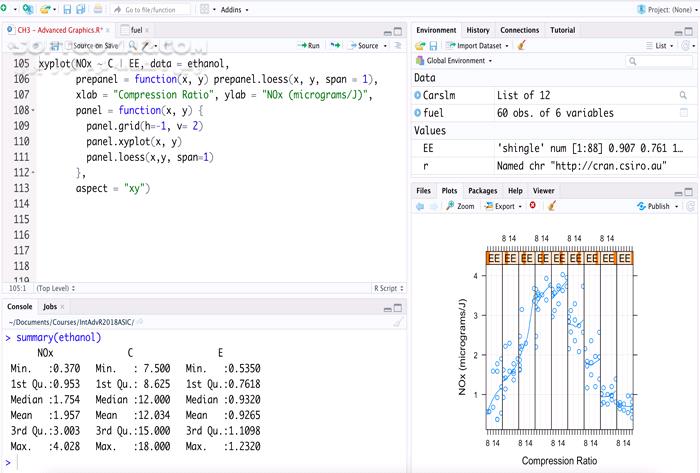700x473 pixels.
Task: Switch to the Environment tab
Action: pos(436,30)
